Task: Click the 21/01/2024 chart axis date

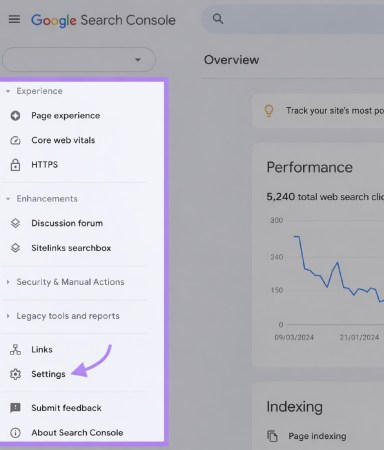Action: click(x=359, y=337)
